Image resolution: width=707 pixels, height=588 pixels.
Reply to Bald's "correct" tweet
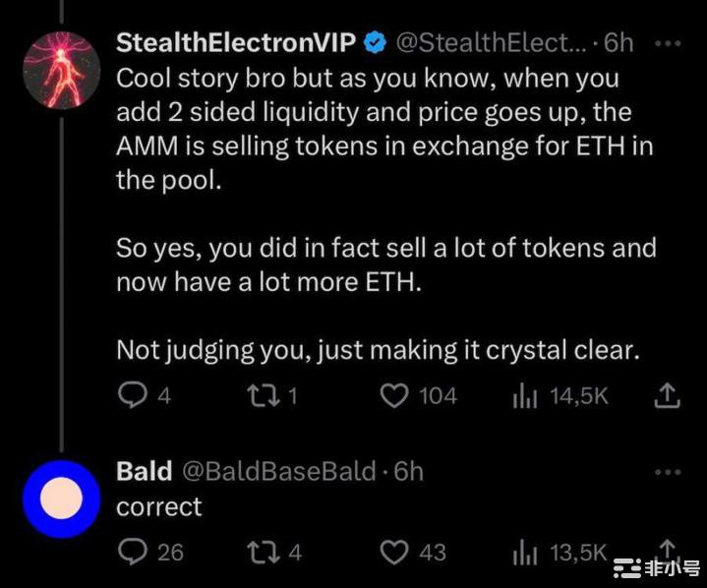(131, 552)
